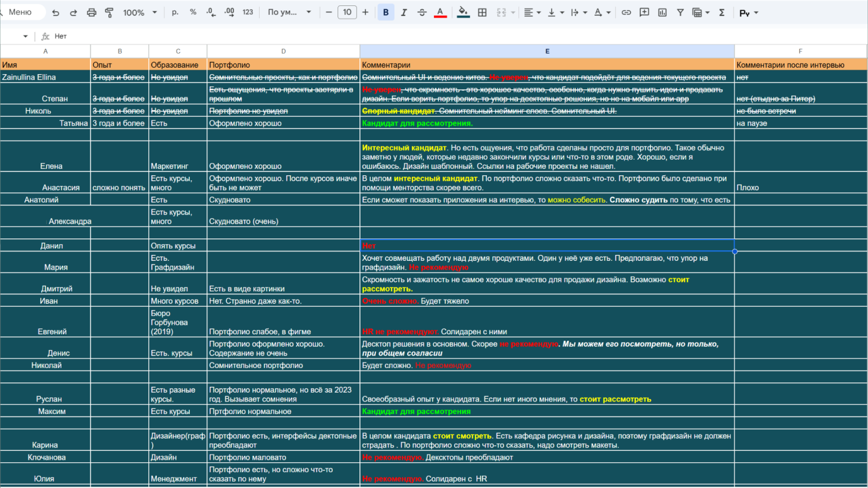Toggle strikethrough formatting button
This screenshot has height=488, width=868.
click(422, 13)
